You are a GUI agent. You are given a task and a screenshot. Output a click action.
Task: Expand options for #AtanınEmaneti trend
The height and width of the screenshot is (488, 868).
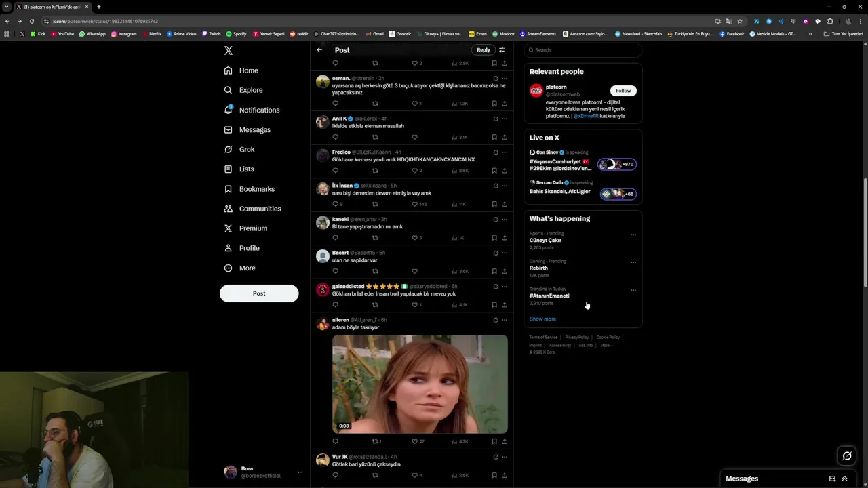633,291
